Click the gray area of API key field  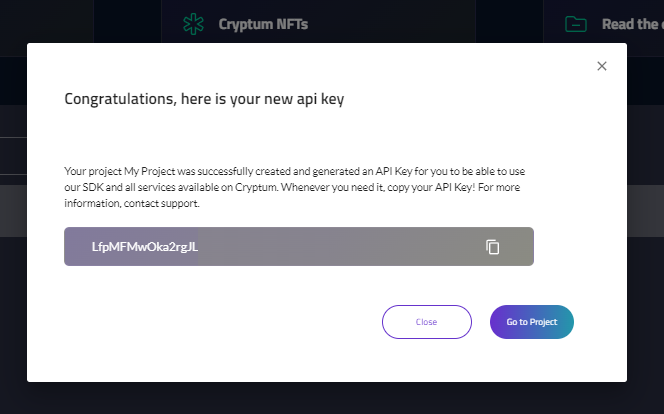339,247
